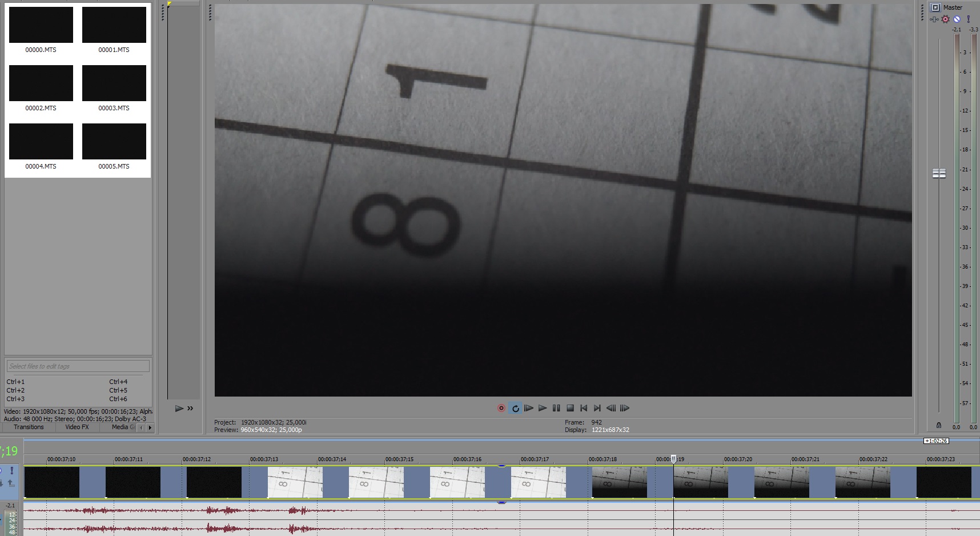Step to the previous frame
This screenshot has height=536, width=980.
(611, 408)
